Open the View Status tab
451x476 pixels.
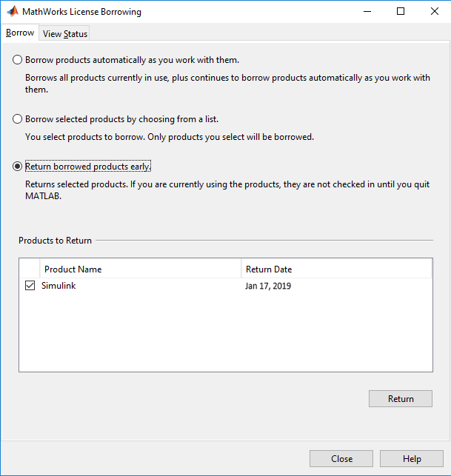65,34
